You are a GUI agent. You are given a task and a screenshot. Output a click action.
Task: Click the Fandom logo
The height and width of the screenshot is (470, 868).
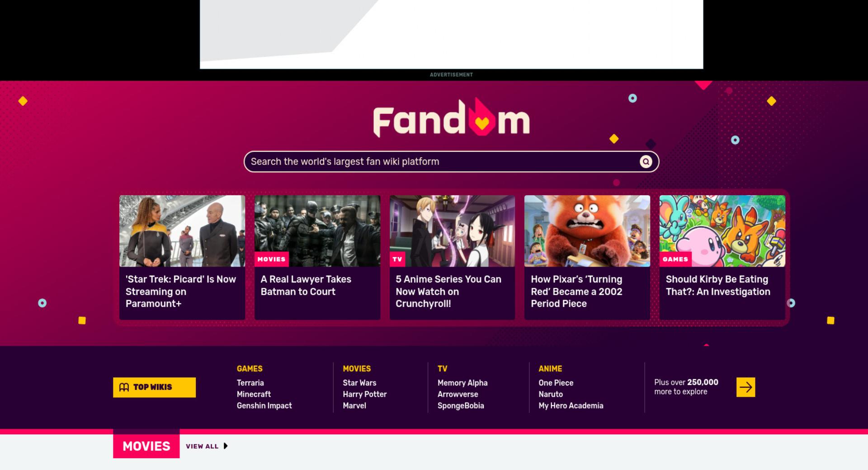coord(451,118)
